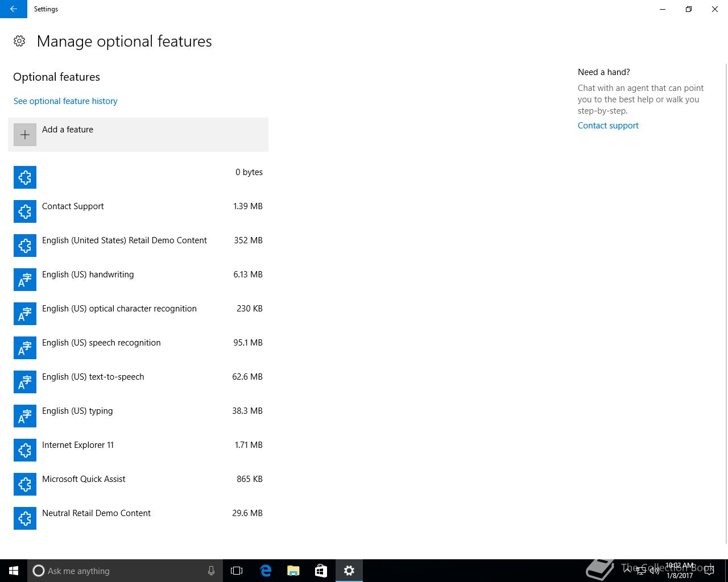Click in the Ask me anything search box

[125, 571]
